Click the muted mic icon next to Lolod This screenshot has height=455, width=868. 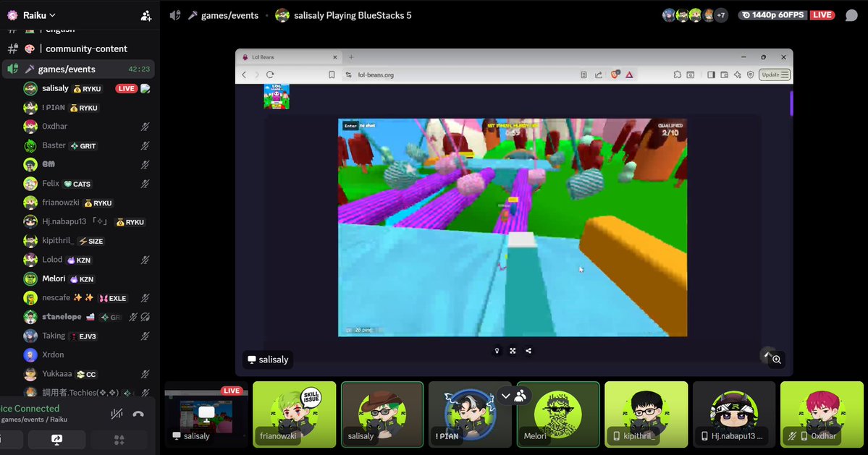point(145,260)
